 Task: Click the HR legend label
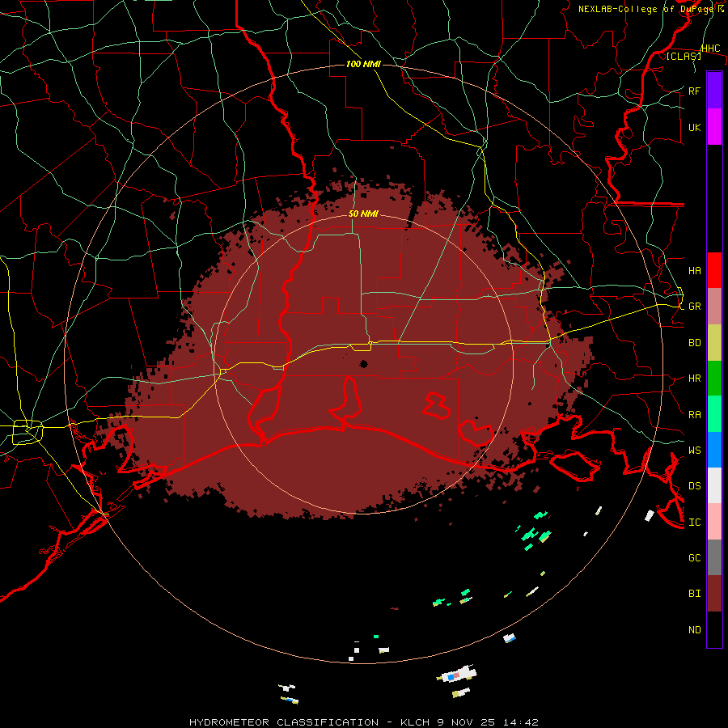click(694, 379)
